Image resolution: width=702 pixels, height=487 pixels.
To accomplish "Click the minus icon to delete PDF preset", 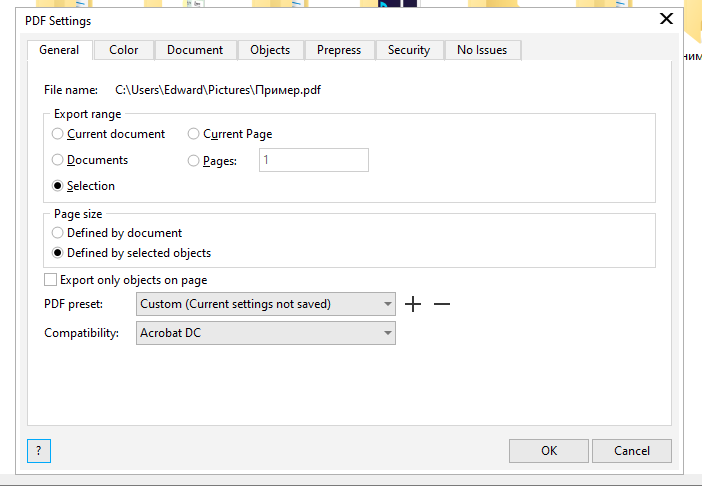I will [442, 304].
